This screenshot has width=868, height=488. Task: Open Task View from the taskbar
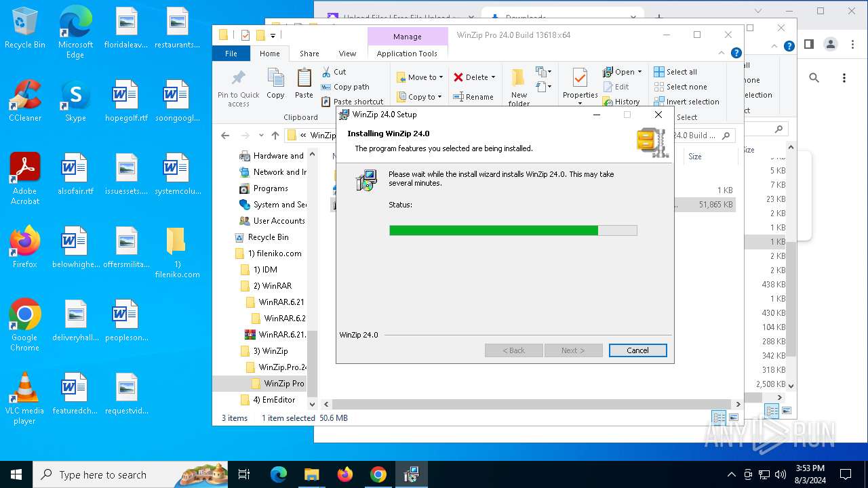(244, 474)
